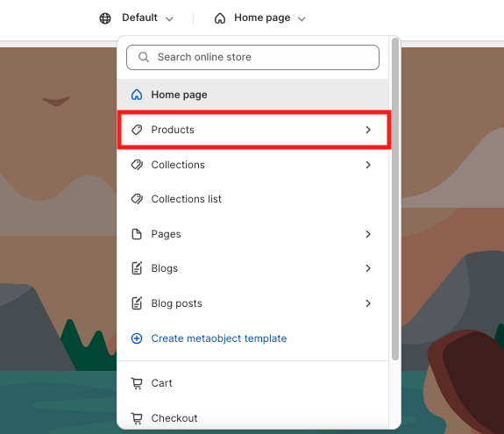
Task: Open the Collections menu entry
Action: click(252, 165)
